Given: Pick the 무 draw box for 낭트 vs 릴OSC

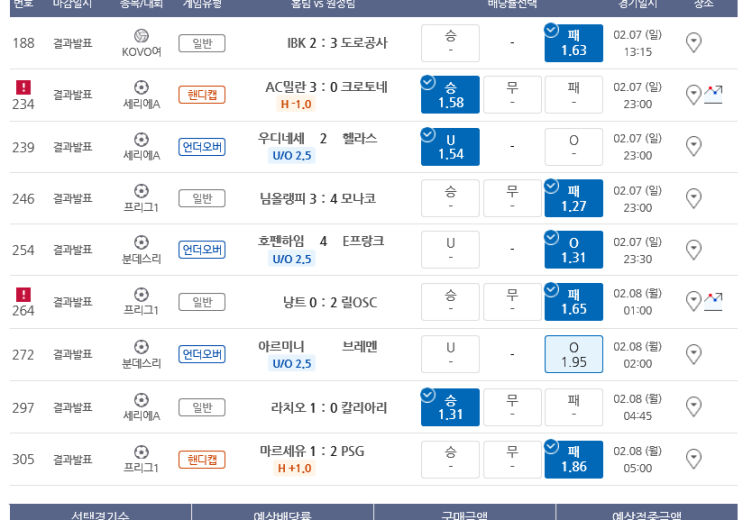Looking at the screenshot, I should tap(512, 302).
